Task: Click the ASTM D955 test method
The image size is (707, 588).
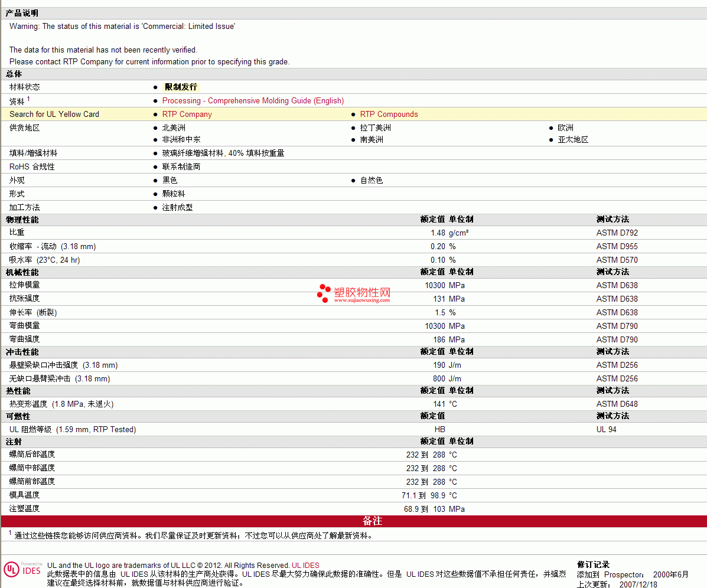Action: (x=617, y=246)
